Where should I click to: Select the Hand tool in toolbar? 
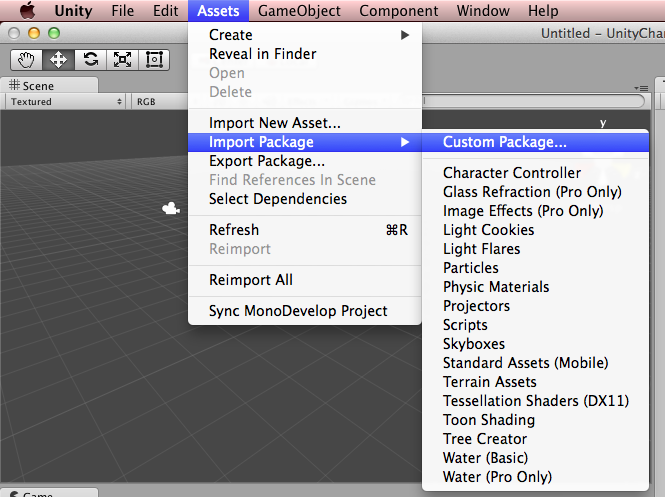click(26, 60)
